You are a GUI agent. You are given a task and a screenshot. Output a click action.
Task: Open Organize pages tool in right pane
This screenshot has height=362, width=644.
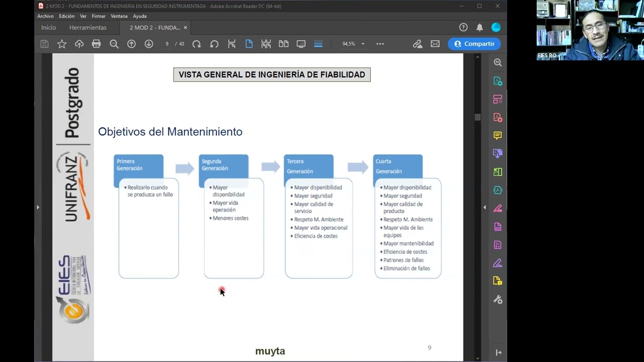(498, 99)
